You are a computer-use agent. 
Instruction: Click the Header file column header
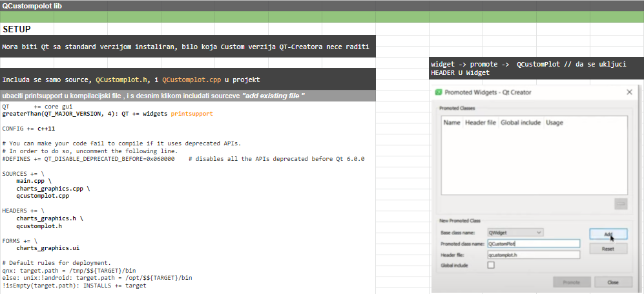pyautogui.click(x=480, y=122)
